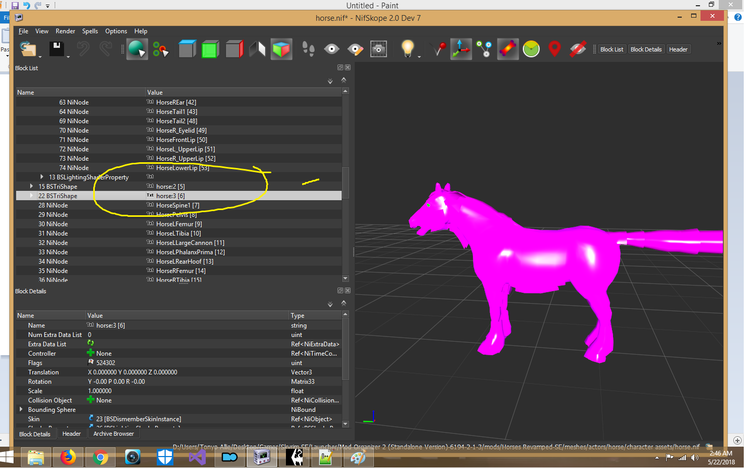Toggle the red pin marker icon
750x468 pixels.
point(438,49)
